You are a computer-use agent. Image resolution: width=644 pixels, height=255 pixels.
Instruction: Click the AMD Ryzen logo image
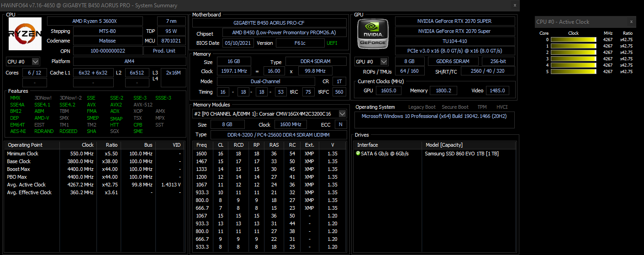click(x=25, y=34)
